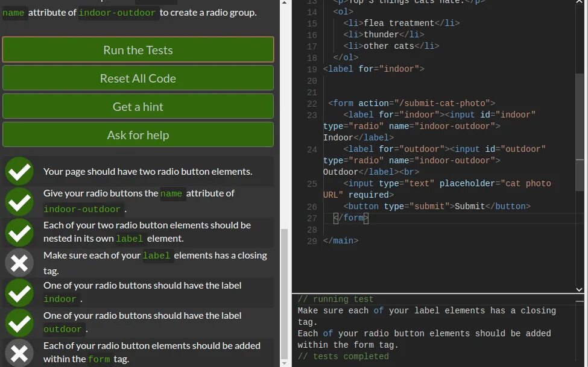The width and height of the screenshot is (588, 367).
Task: Click the closing main tag on line 29
Action: pyautogui.click(x=341, y=240)
